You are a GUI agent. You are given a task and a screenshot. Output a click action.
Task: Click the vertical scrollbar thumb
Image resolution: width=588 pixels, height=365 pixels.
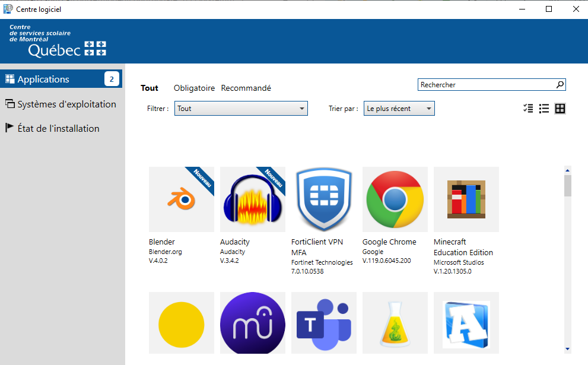[x=568, y=186]
